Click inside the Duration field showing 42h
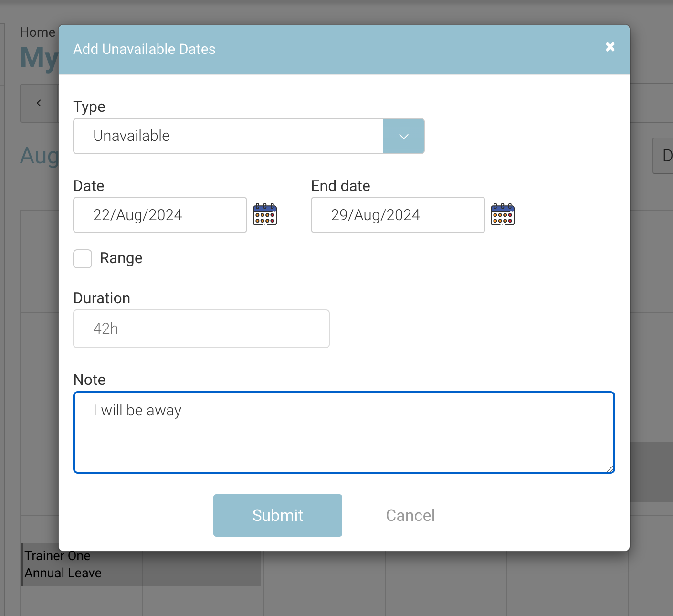 [x=201, y=329]
